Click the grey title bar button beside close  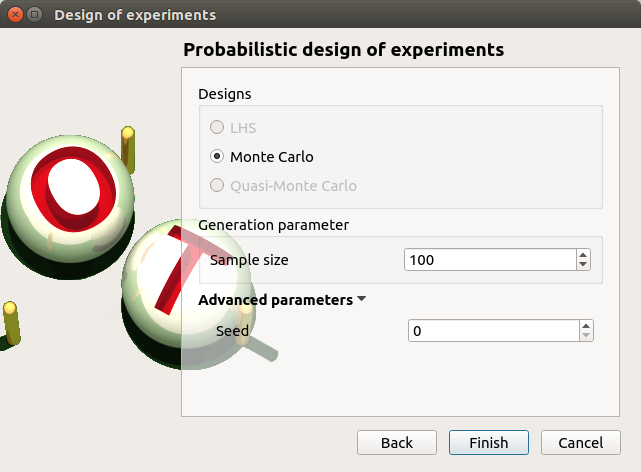pyautogui.click(x=34, y=15)
